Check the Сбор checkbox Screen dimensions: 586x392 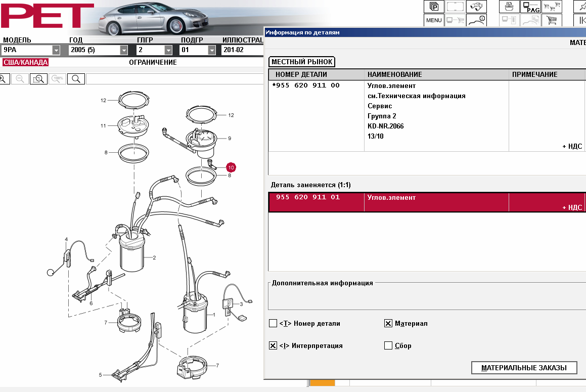388,346
